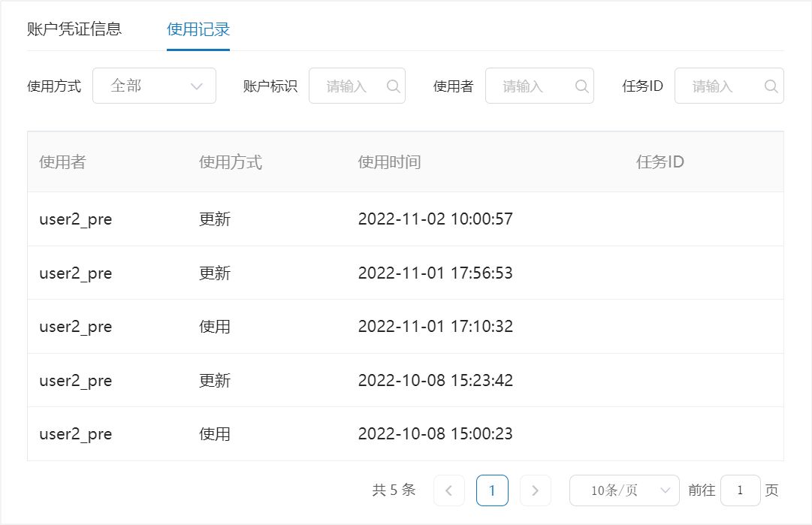812x525 pixels.
Task: Click page number 1 button
Action: click(x=492, y=490)
